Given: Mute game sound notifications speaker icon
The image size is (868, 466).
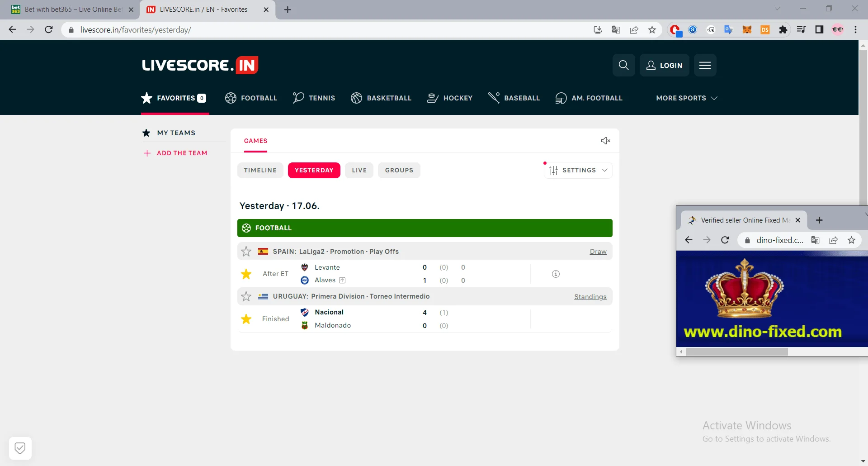Looking at the screenshot, I should tap(605, 141).
